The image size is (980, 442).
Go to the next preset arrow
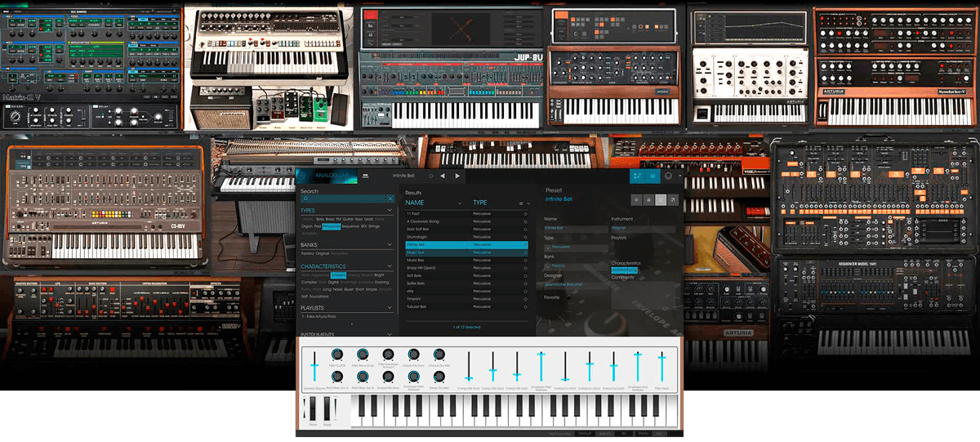tap(457, 176)
